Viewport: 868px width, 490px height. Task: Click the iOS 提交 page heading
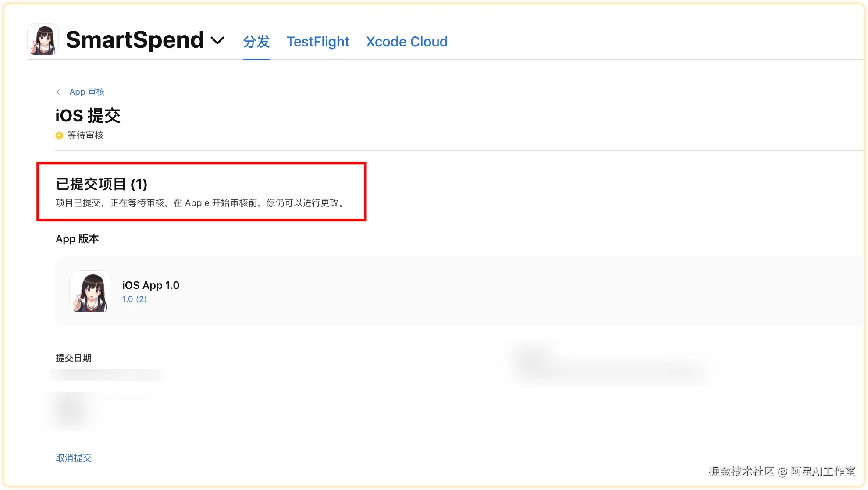click(88, 116)
